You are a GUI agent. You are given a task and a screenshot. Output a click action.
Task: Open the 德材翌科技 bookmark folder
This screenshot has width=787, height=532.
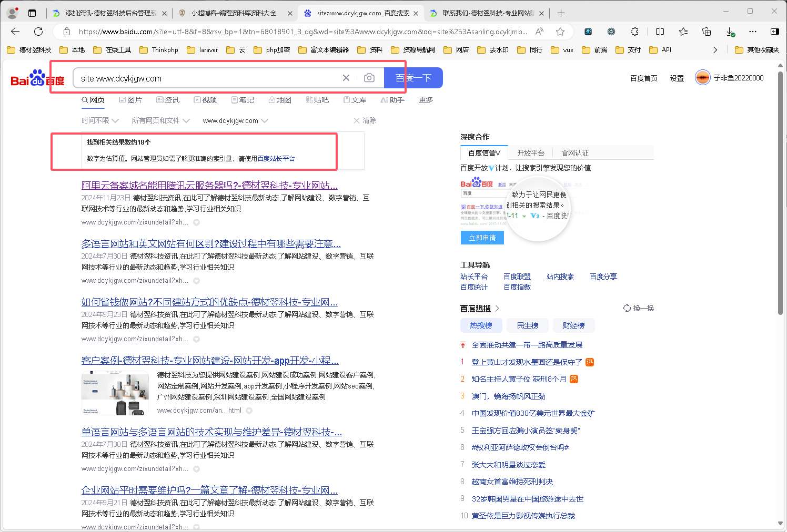tap(29, 50)
